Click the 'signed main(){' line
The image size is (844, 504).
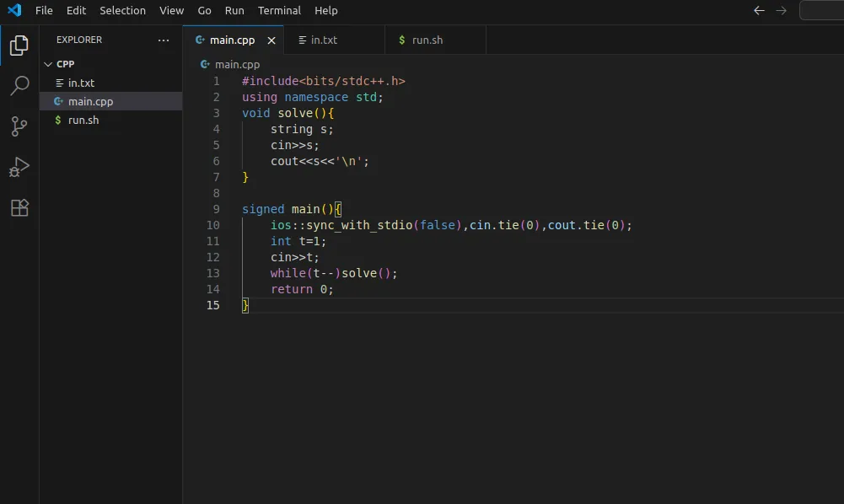[x=291, y=209]
